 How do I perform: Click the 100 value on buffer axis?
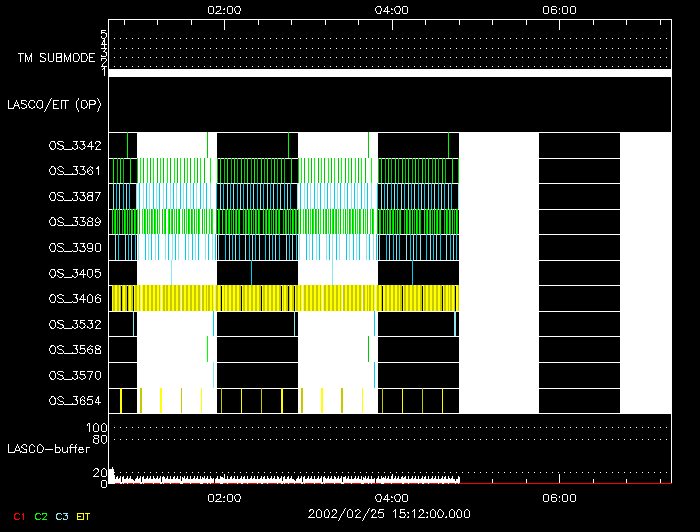(x=98, y=428)
